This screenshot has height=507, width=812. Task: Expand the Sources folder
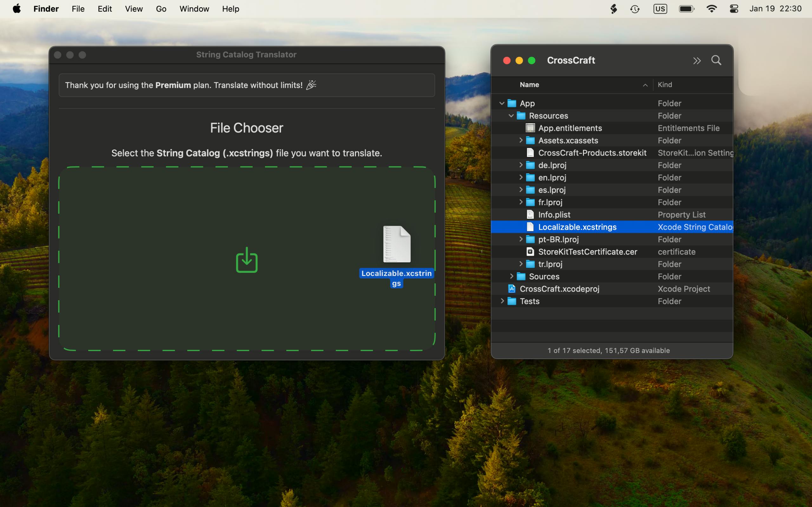[511, 276]
